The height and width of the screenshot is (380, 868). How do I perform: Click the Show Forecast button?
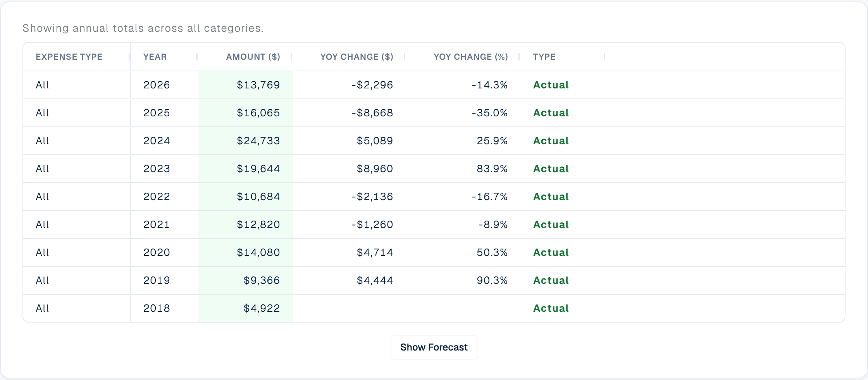point(434,347)
